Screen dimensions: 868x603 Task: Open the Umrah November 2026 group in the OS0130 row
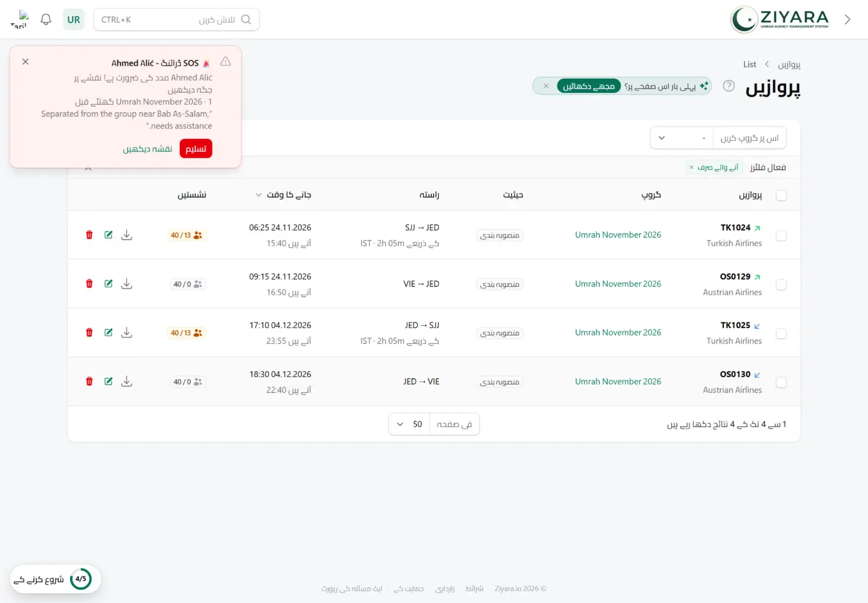pyautogui.click(x=618, y=382)
